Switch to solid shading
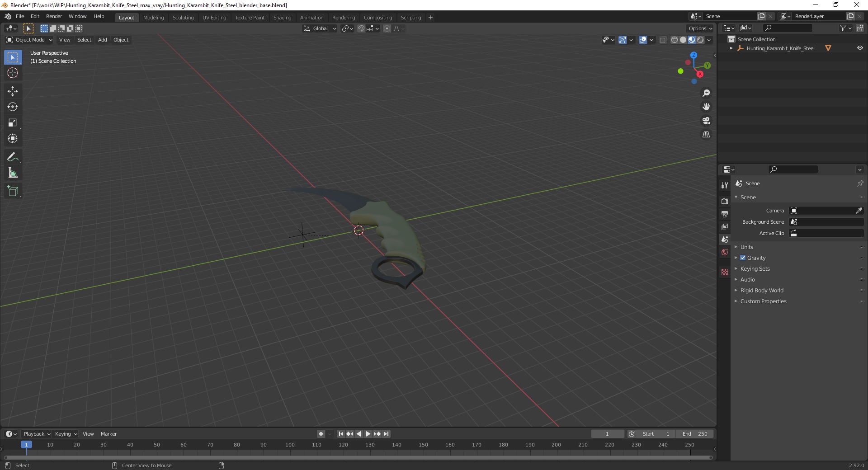The height and width of the screenshot is (470, 868). 683,40
